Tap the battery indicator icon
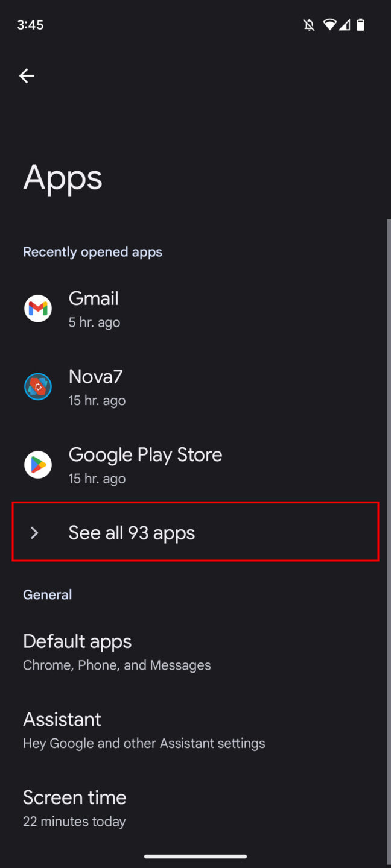Screen dimensions: 391x868 361,25
